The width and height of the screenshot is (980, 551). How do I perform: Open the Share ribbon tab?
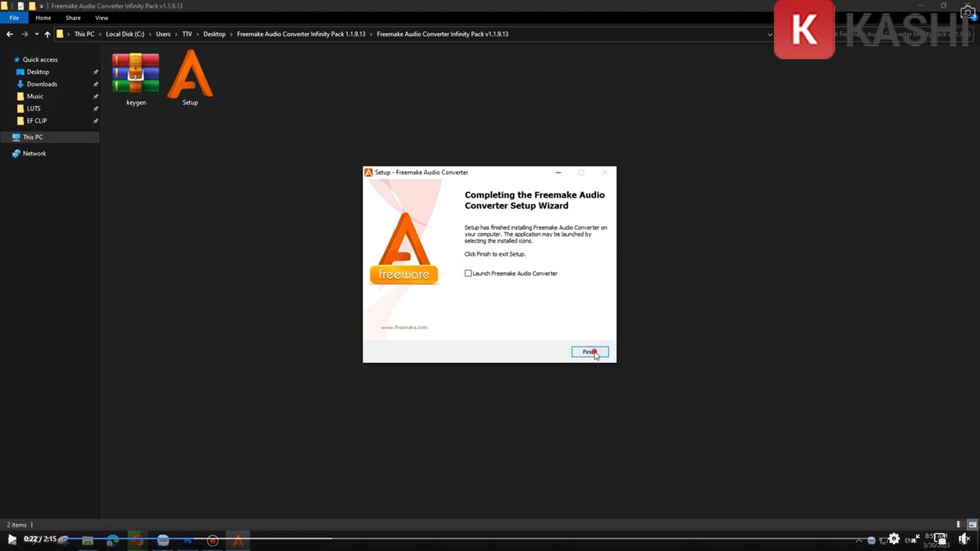73,18
